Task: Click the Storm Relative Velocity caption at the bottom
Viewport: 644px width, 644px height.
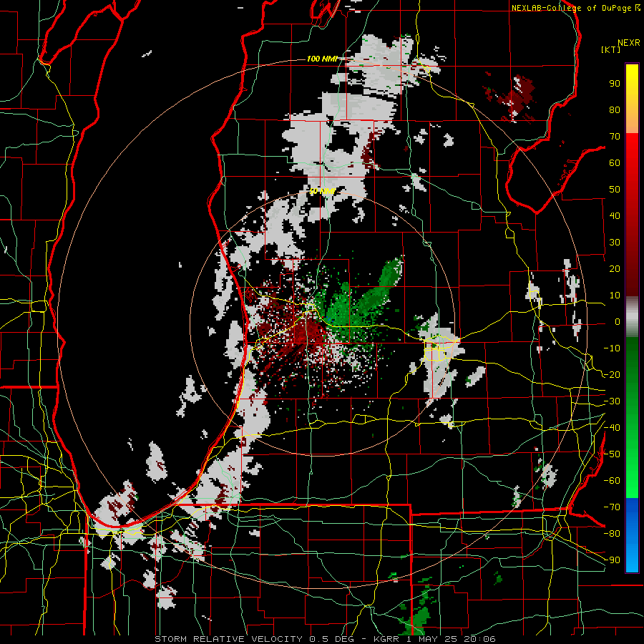Action: 326,639
